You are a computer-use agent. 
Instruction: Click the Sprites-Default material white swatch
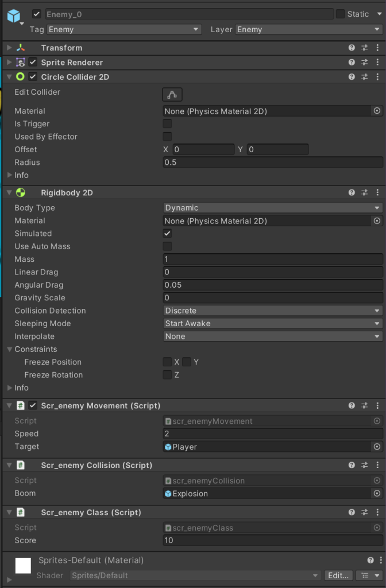[23, 565]
